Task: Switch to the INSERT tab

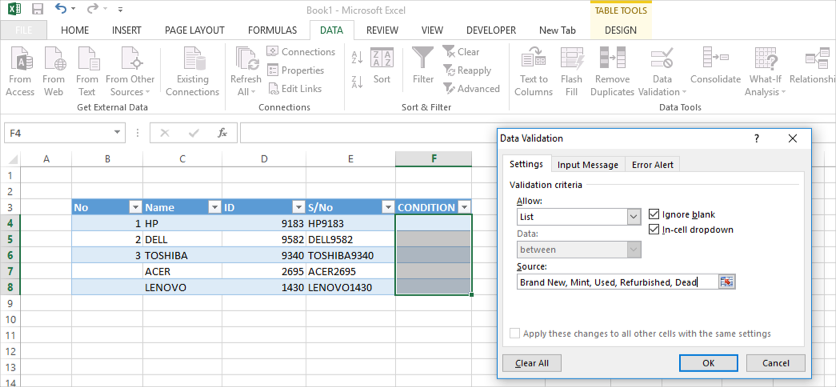Action: (127, 30)
